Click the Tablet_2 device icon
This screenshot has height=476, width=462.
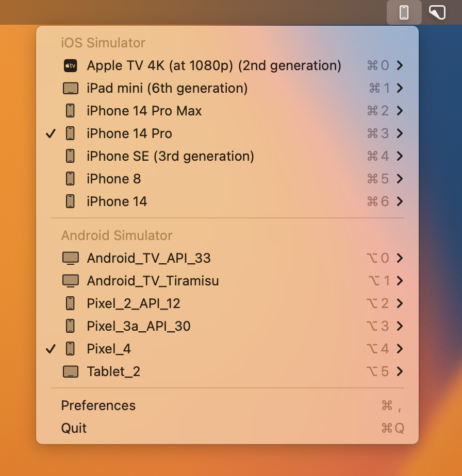(70, 371)
